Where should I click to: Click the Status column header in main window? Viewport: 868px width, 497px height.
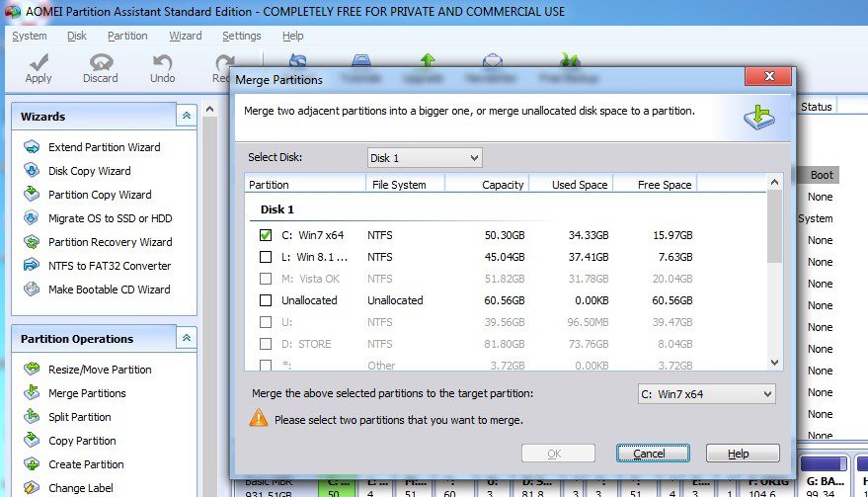(x=816, y=107)
